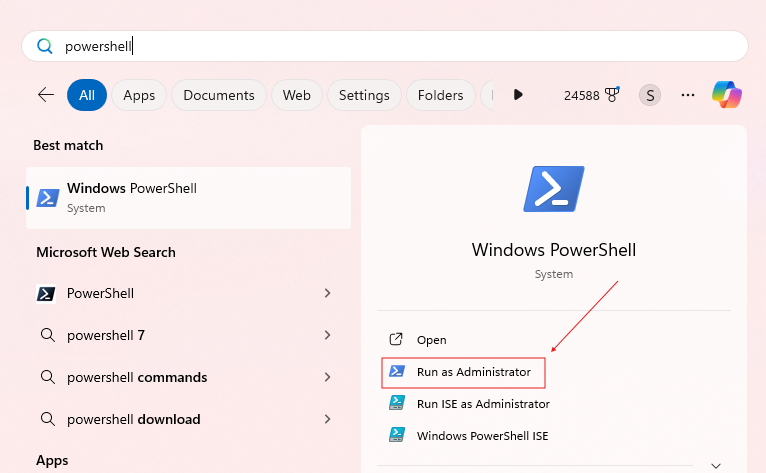Image resolution: width=766 pixels, height=473 pixels.
Task: Expand the powershell 7 suggestion chevron
Action: tap(327, 335)
